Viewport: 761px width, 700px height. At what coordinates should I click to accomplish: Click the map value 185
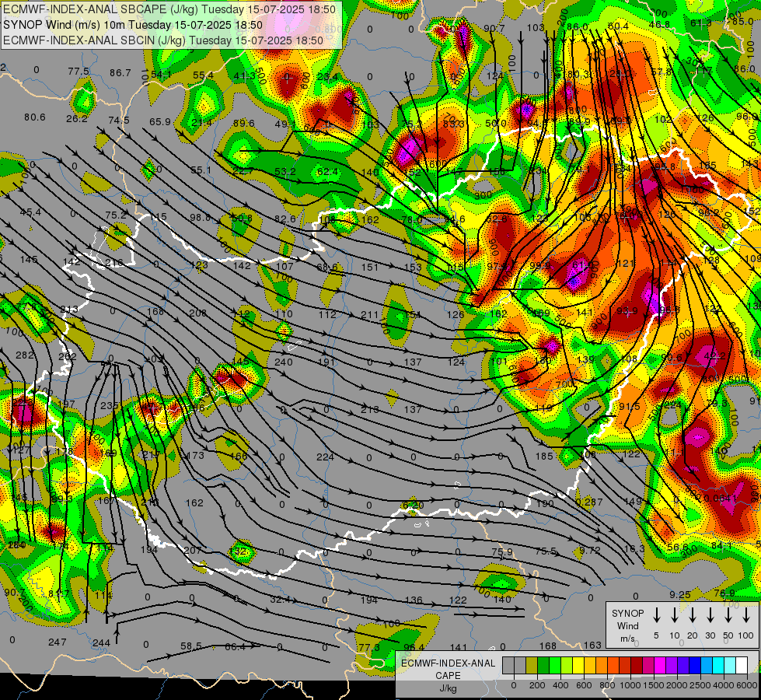545,456
